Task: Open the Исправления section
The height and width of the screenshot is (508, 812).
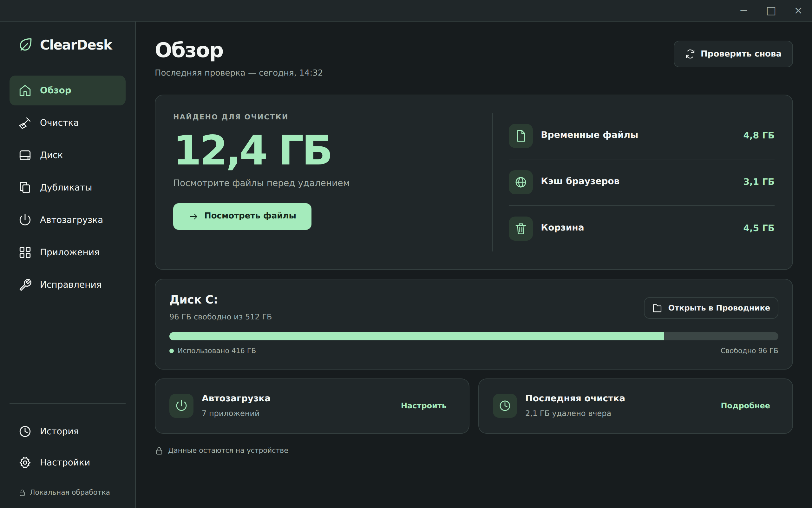Action: 68,284
